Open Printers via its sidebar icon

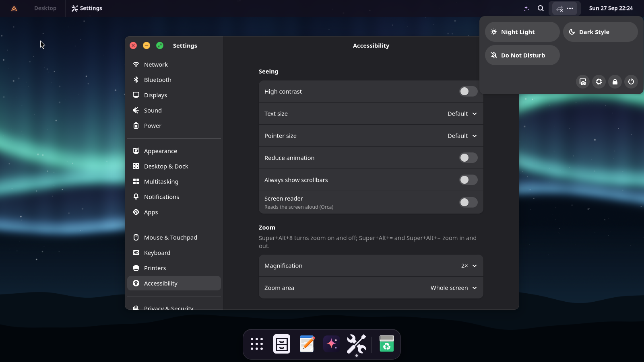click(x=136, y=268)
